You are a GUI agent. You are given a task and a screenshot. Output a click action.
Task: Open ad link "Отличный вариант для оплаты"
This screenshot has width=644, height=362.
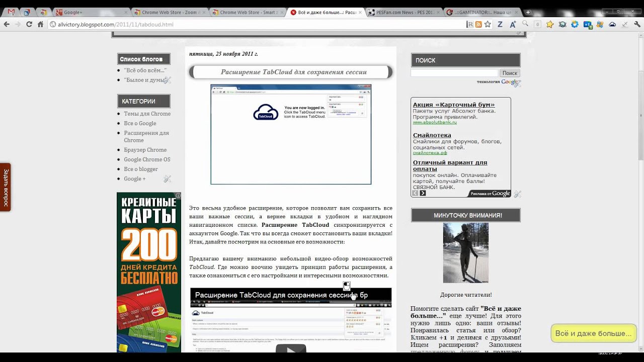tap(450, 165)
